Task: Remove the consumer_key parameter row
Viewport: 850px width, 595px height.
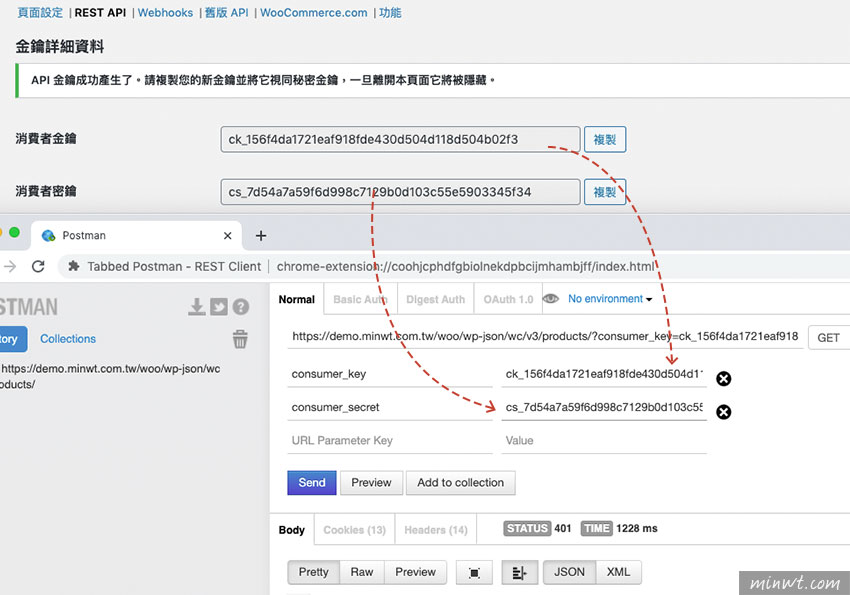Action: [724, 379]
